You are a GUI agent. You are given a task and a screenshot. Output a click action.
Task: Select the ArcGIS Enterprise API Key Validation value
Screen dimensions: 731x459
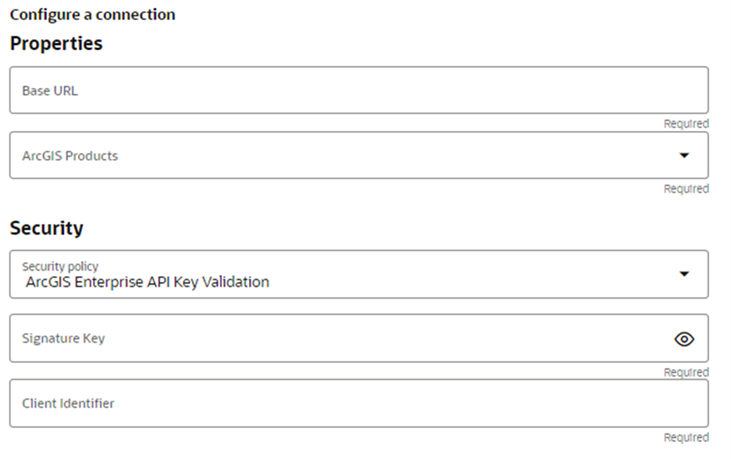[148, 282]
